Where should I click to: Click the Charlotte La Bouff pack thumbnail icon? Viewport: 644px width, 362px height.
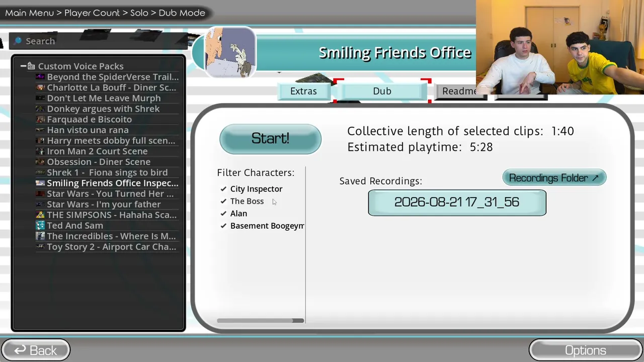tap(40, 87)
